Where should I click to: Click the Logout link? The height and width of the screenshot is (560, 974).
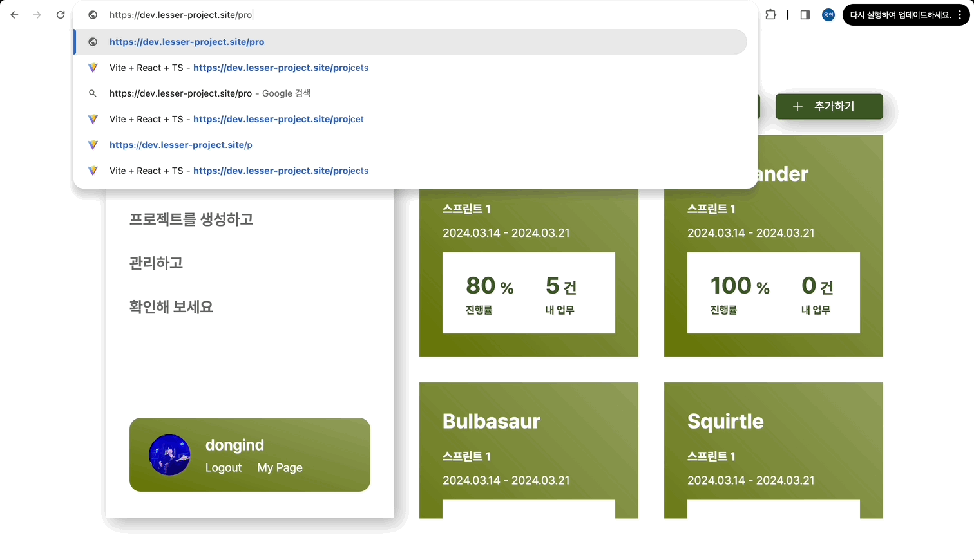(x=224, y=467)
